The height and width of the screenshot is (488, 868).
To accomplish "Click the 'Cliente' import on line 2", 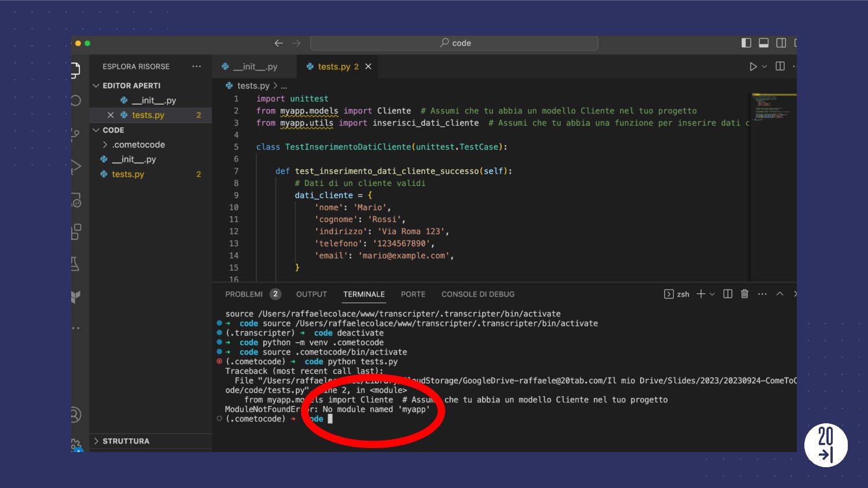I will pos(393,111).
